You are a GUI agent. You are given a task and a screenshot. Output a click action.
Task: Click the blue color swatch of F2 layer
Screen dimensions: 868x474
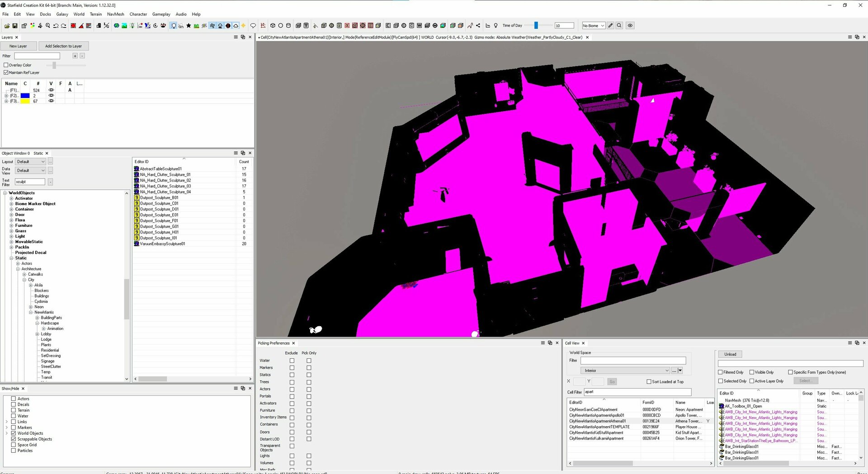pyautogui.click(x=25, y=96)
